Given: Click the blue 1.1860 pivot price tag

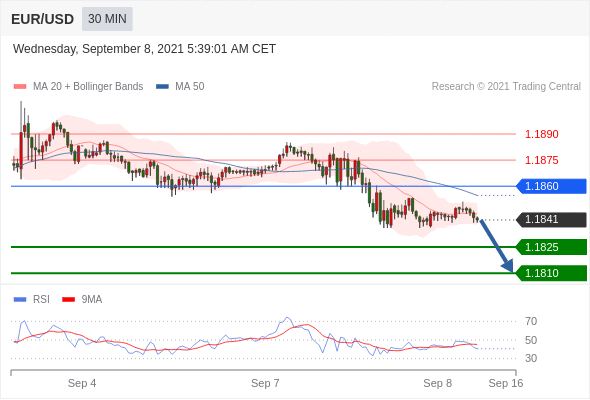Looking at the screenshot, I should pos(551,186).
